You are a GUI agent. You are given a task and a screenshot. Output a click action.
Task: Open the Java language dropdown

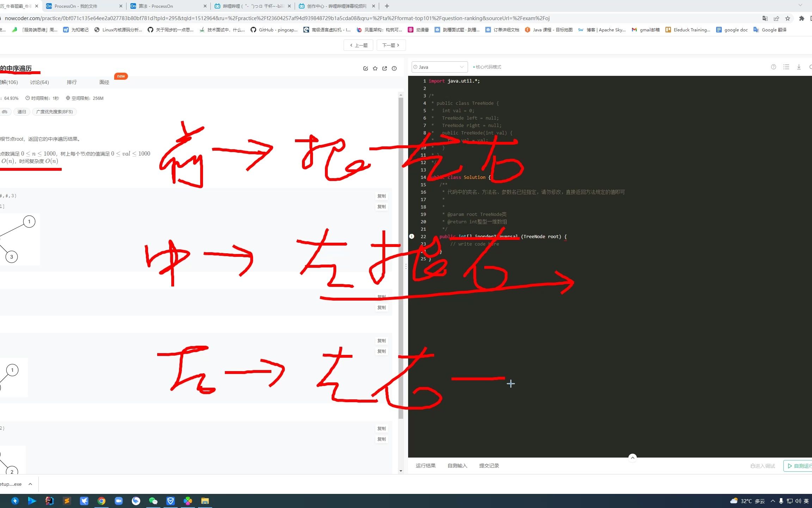click(439, 67)
